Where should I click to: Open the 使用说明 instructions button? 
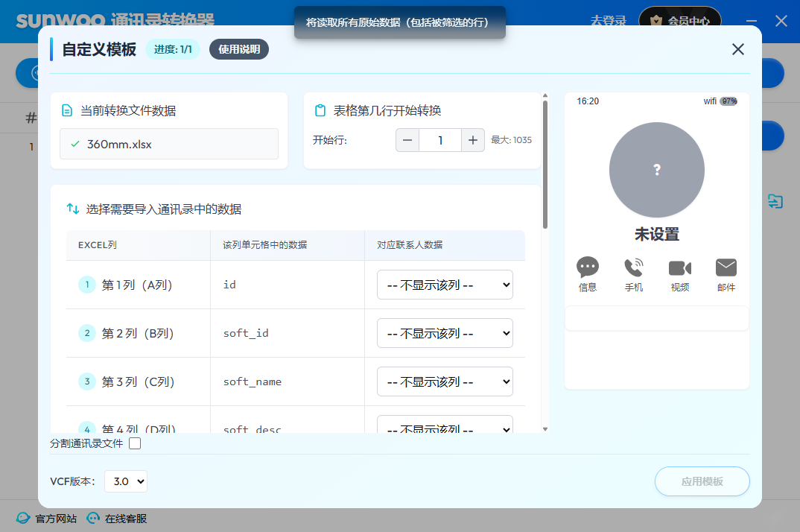239,49
